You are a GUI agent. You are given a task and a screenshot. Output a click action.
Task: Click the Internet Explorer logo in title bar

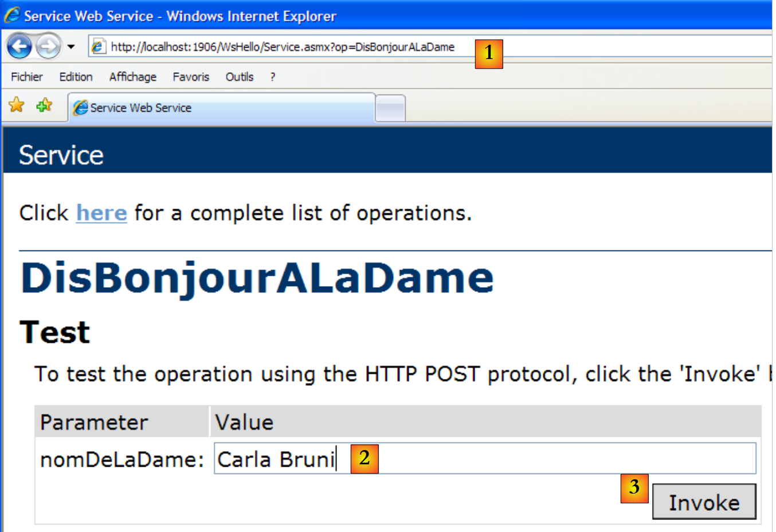(12, 15)
